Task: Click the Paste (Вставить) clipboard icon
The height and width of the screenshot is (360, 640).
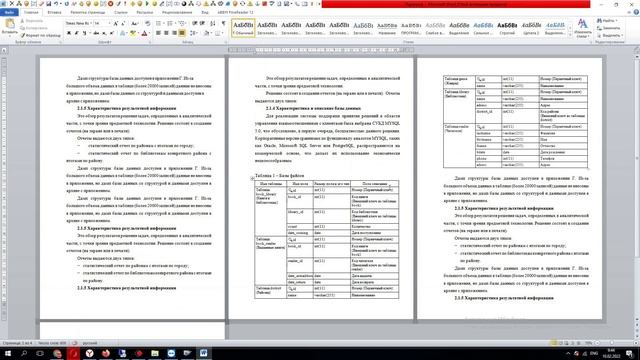Action: pyautogui.click(x=9, y=24)
